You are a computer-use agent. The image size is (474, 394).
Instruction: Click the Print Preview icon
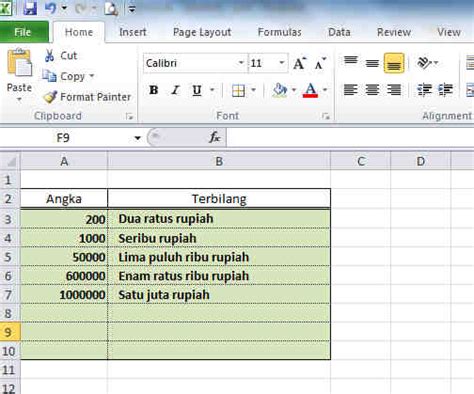tap(111, 8)
